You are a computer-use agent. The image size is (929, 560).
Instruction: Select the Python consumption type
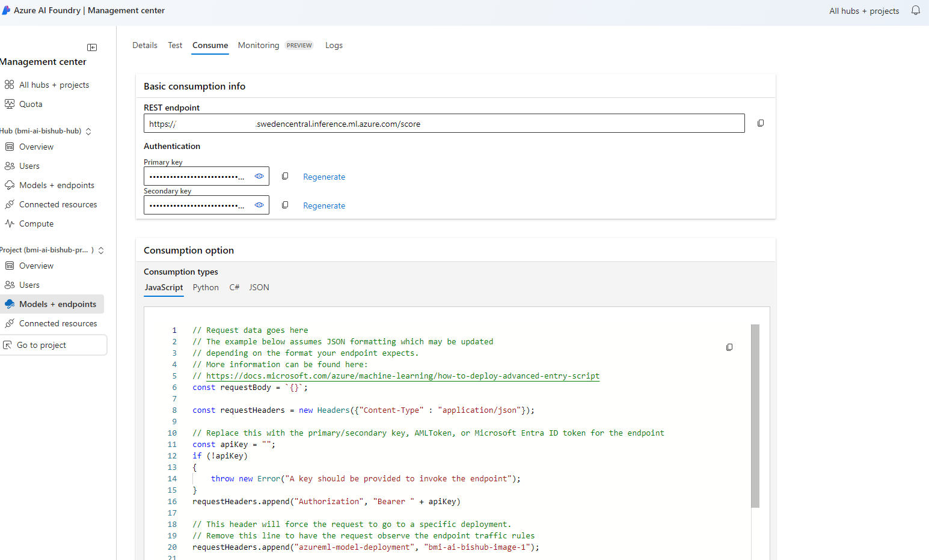click(206, 287)
